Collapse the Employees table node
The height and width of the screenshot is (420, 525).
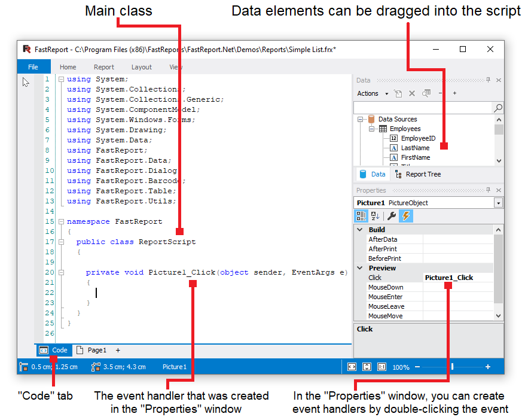click(x=371, y=129)
